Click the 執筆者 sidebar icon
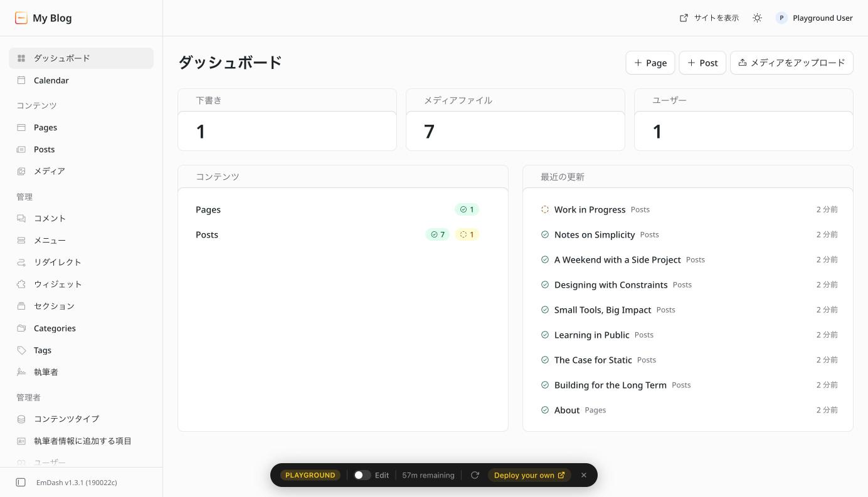The image size is (868, 497). tap(21, 372)
